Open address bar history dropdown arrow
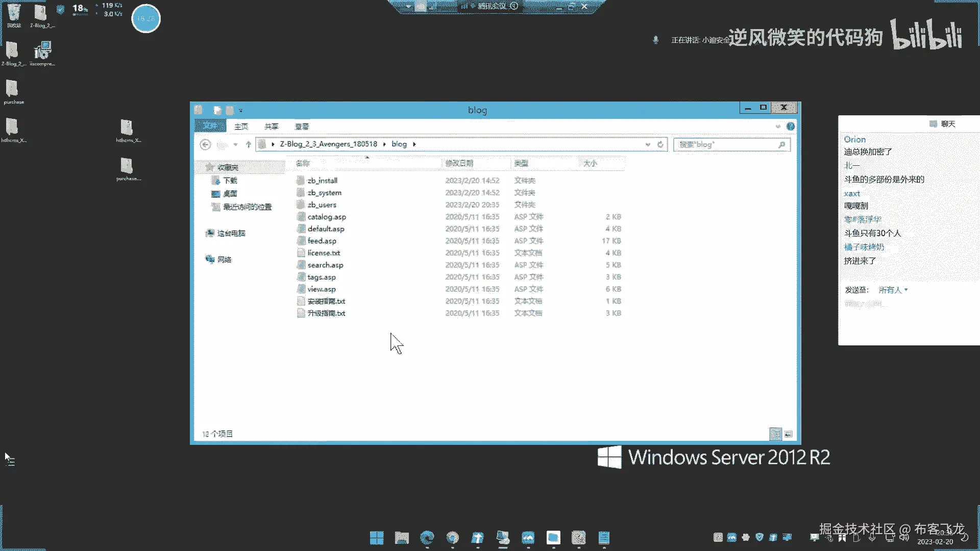The width and height of the screenshot is (980, 551). point(648,144)
